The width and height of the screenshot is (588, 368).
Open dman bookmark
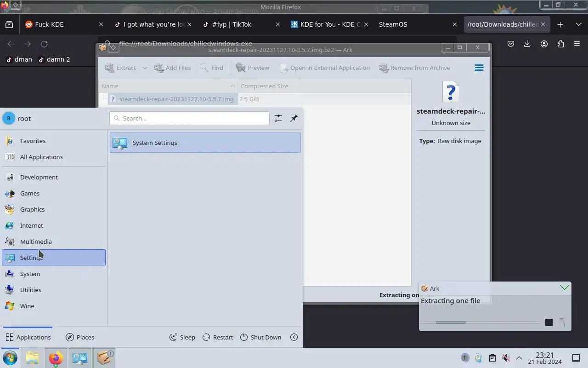(19, 59)
